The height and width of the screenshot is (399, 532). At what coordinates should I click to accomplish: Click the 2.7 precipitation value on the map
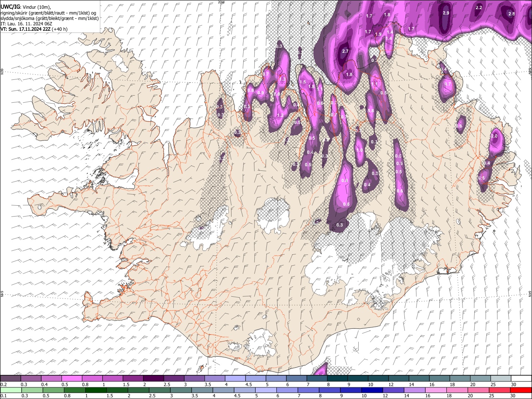point(345,51)
